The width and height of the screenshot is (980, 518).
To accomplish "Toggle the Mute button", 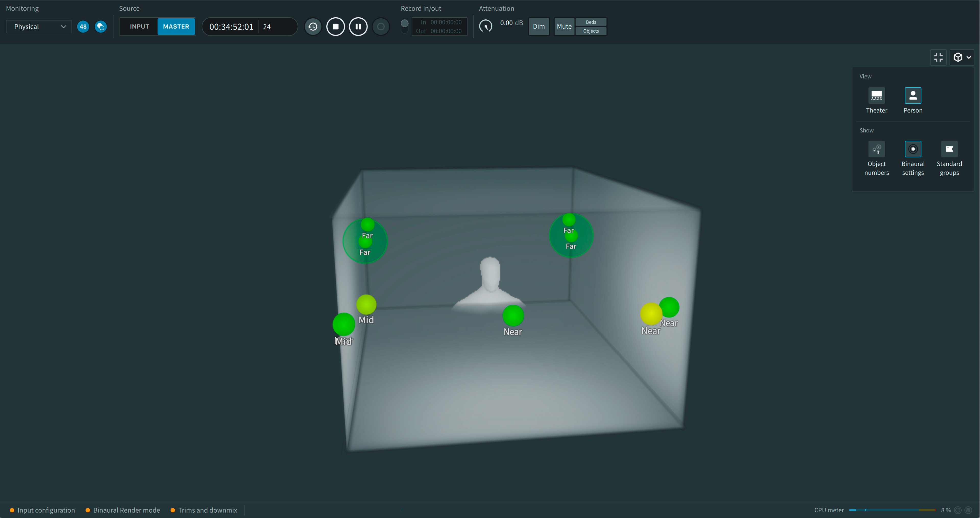I will (564, 27).
